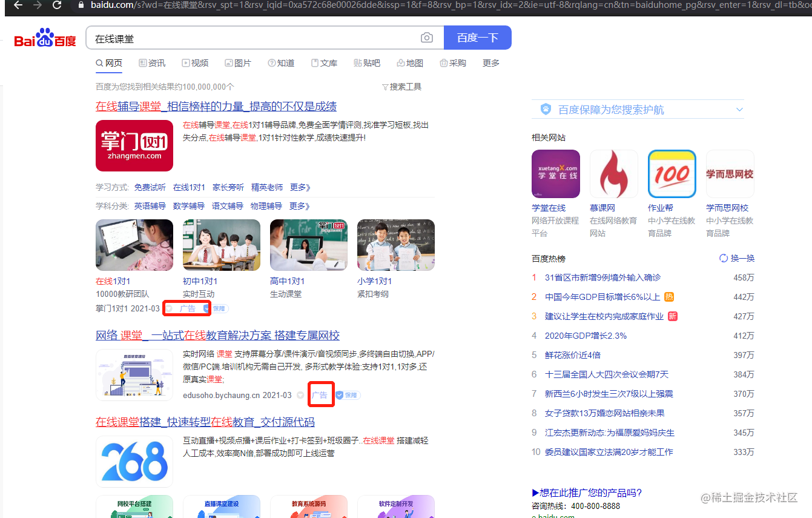This screenshot has height=518, width=812.
Task: Click the Baidu logo
Action: click(45, 38)
